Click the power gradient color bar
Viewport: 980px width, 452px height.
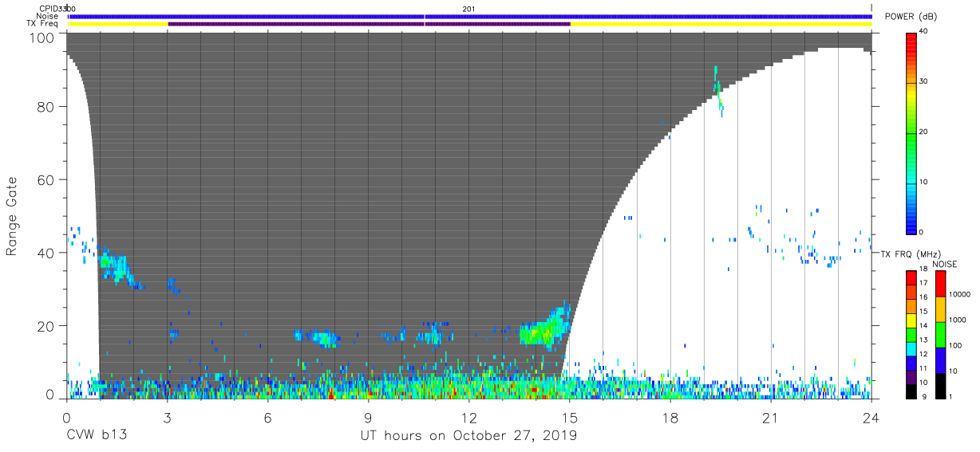tap(911, 132)
